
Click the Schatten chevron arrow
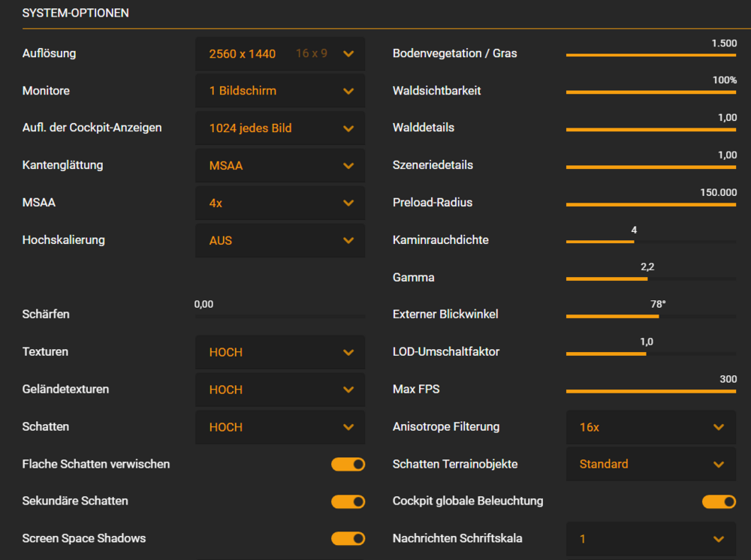(x=348, y=427)
